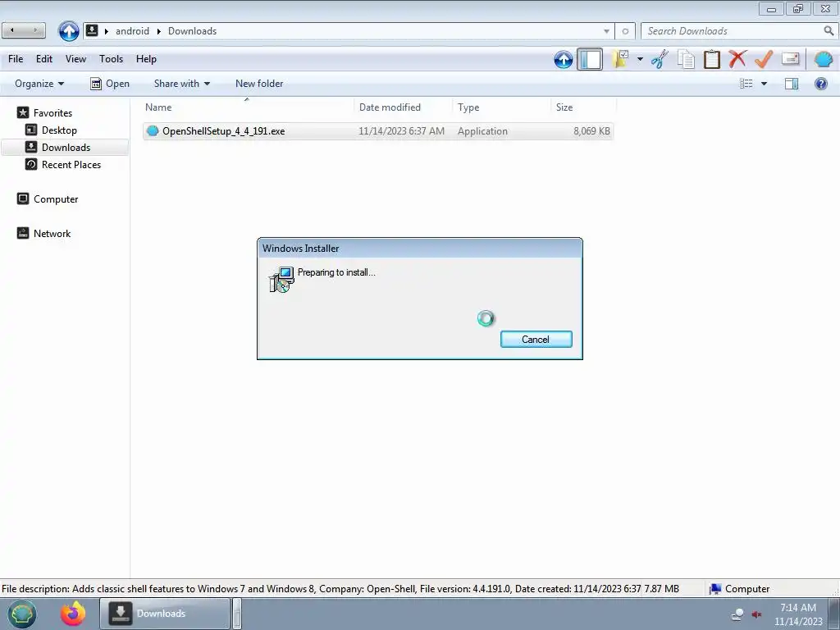Sort by the Type column header
The width and height of the screenshot is (840, 630).
click(x=501, y=107)
